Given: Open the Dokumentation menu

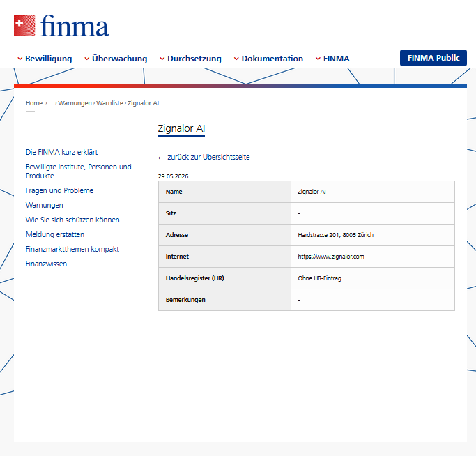Looking at the screenshot, I should click(x=272, y=59).
